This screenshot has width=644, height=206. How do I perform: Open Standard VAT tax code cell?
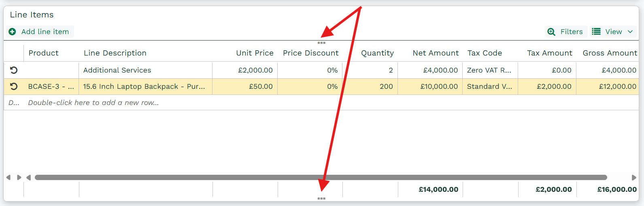pyautogui.click(x=490, y=86)
